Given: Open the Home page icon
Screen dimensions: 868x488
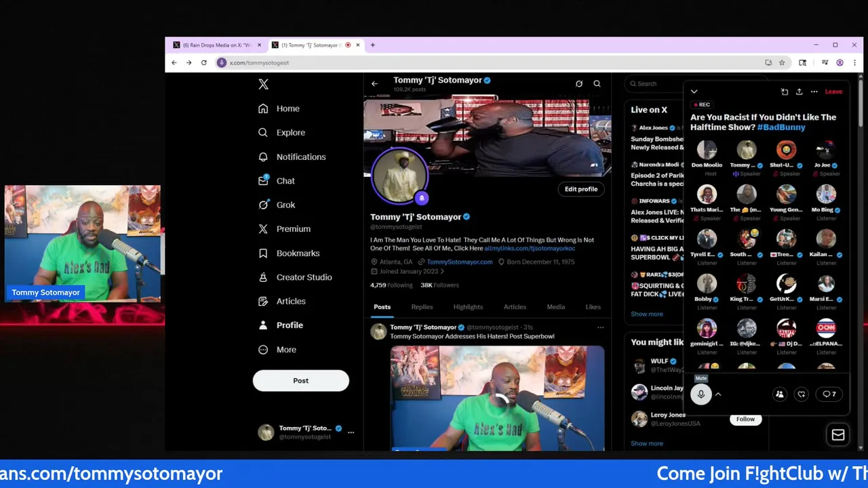Looking at the screenshot, I should click(263, 108).
